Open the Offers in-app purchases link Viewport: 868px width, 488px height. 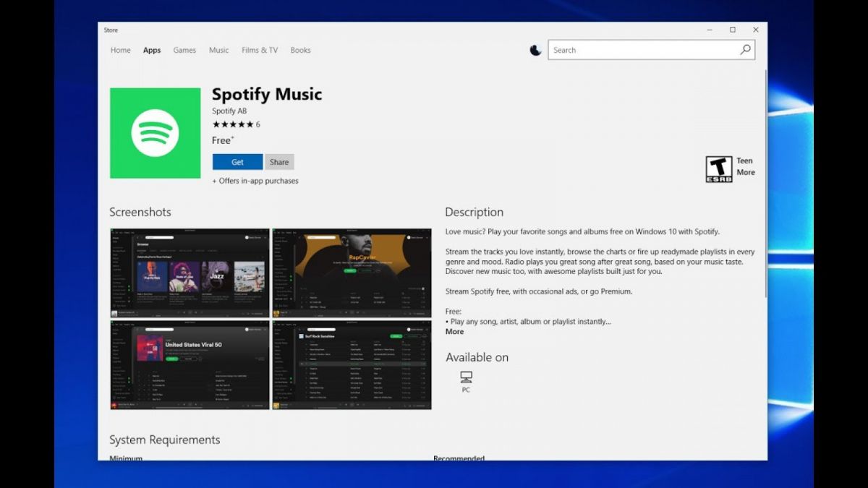pyautogui.click(x=255, y=181)
